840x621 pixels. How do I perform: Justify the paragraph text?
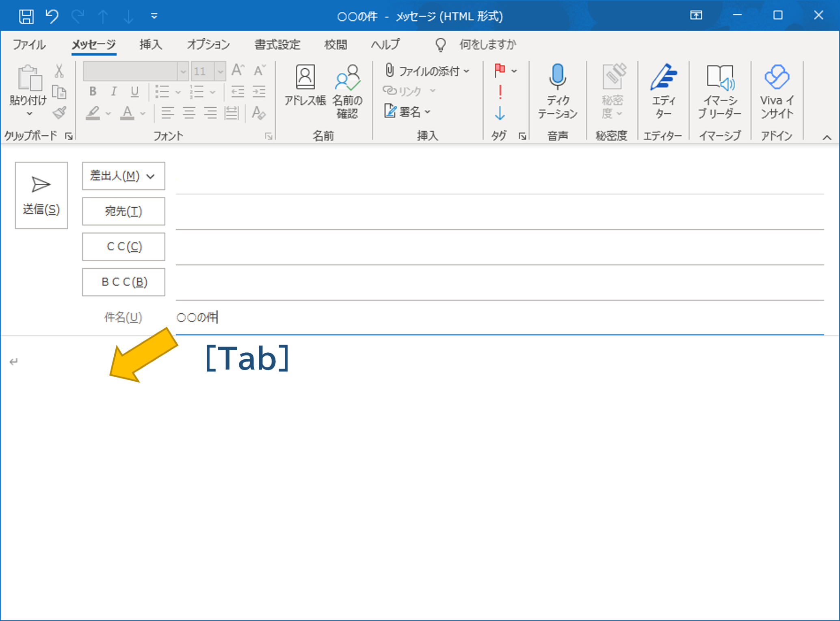click(232, 113)
